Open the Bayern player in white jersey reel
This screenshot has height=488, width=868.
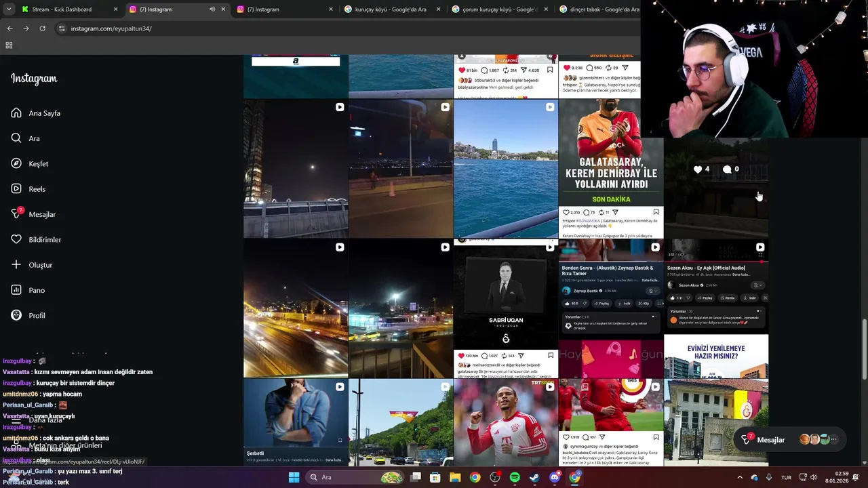coord(506,422)
